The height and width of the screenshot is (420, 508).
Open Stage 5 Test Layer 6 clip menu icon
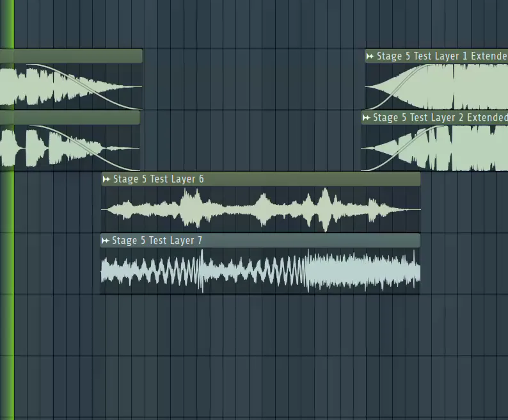tap(106, 179)
